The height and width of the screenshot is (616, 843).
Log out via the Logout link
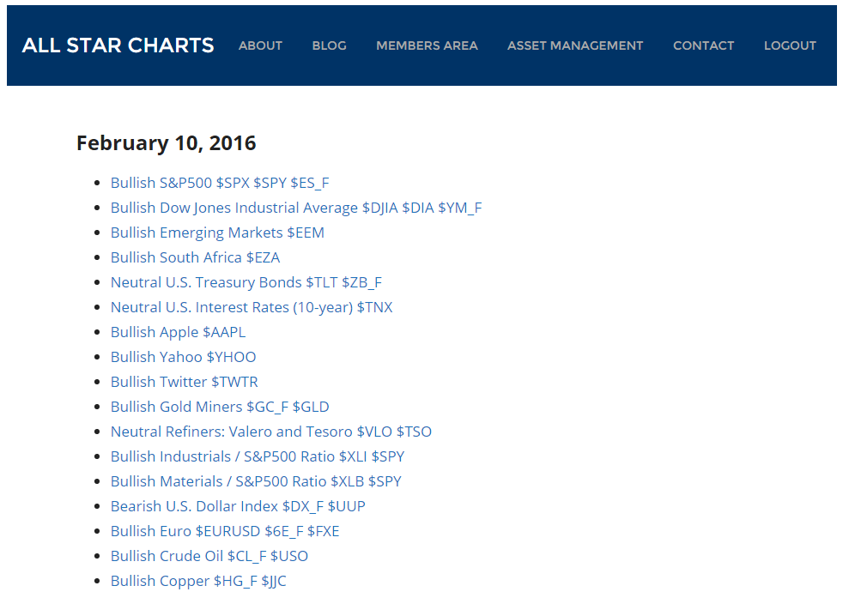point(790,45)
